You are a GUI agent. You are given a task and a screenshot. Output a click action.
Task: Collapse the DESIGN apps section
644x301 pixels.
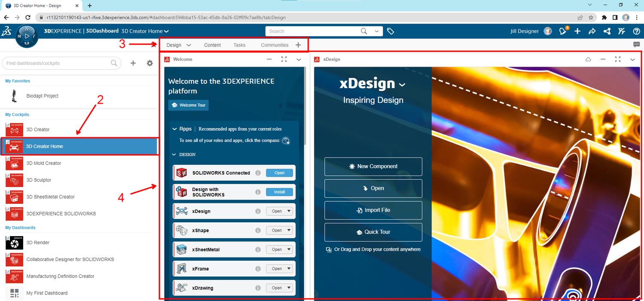pos(174,154)
